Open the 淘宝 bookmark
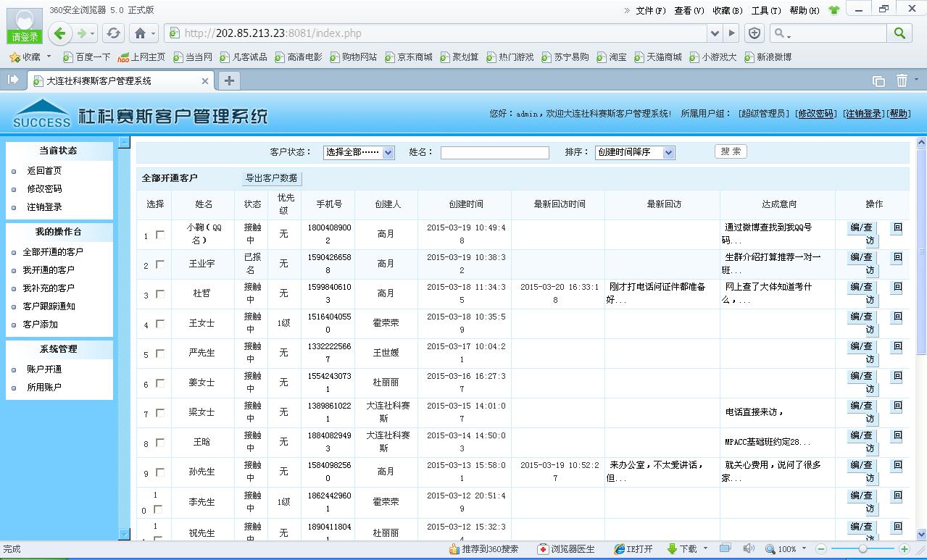The width and height of the screenshot is (927, 560). click(612, 57)
